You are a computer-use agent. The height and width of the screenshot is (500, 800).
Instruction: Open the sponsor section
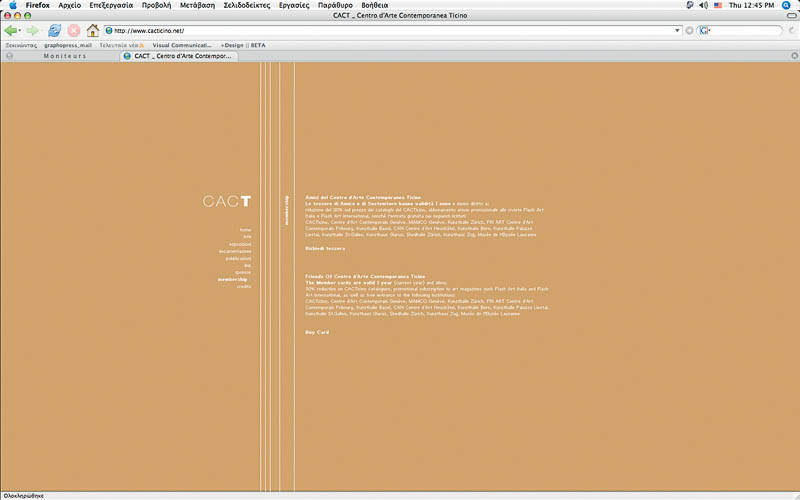(x=243, y=272)
